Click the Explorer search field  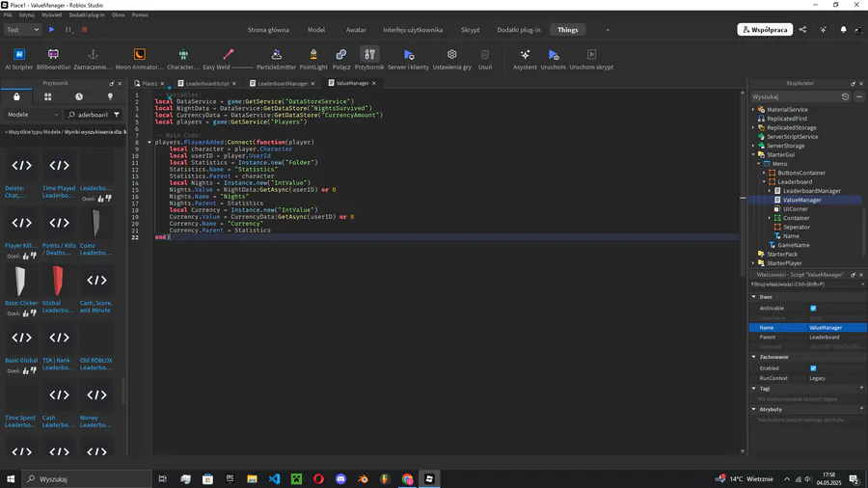click(x=795, y=96)
